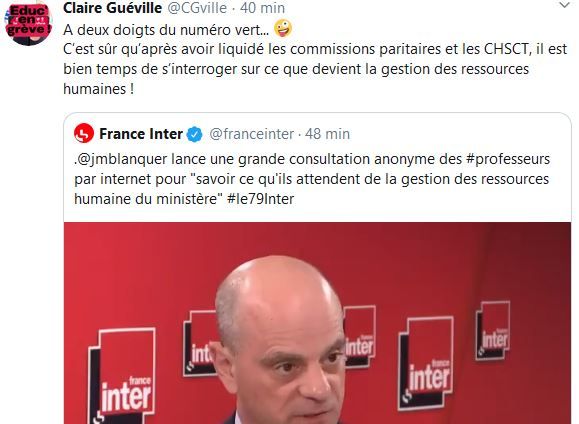Click the 'A deux doigts du numéro vert' line
The width and height of the screenshot is (579, 424).
point(166,30)
